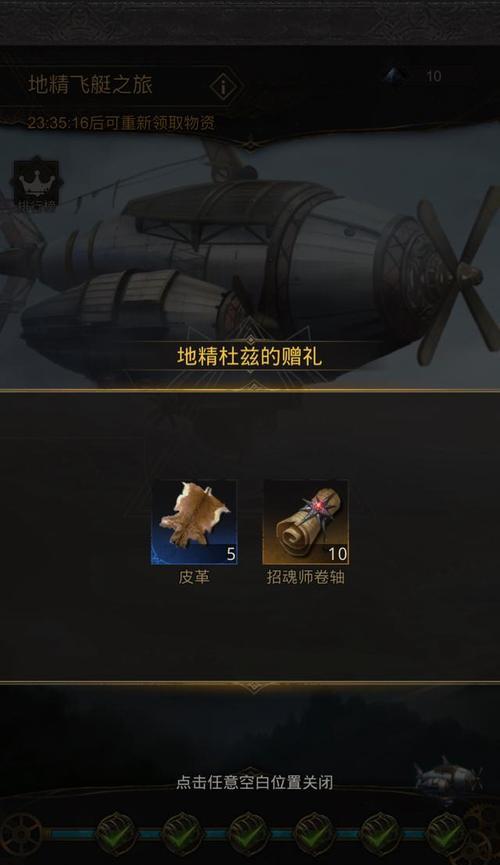Tap the small airship icon near bottom-right
The height and width of the screenshot is (865, 500).
pos(447,775)
